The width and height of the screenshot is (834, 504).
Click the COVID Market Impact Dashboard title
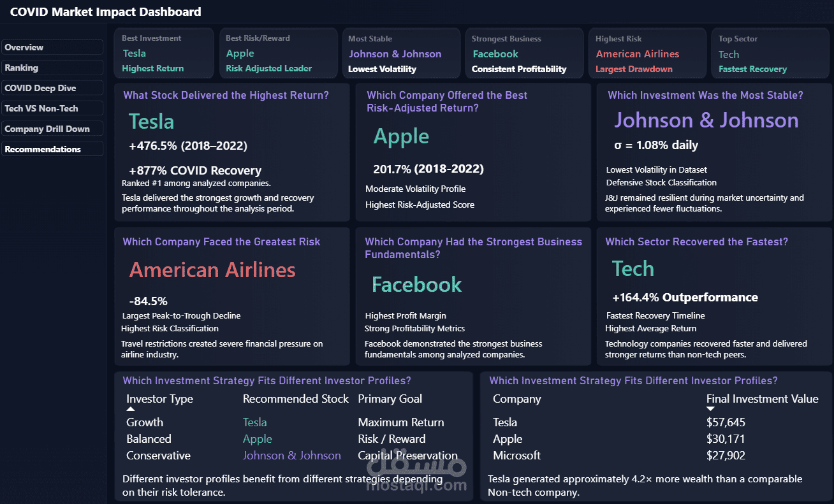point(106,11)
